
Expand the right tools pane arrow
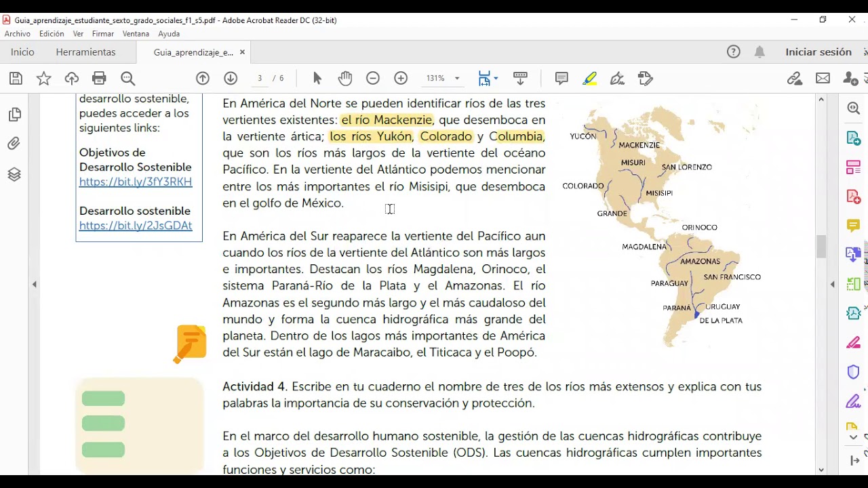point(833,285)
